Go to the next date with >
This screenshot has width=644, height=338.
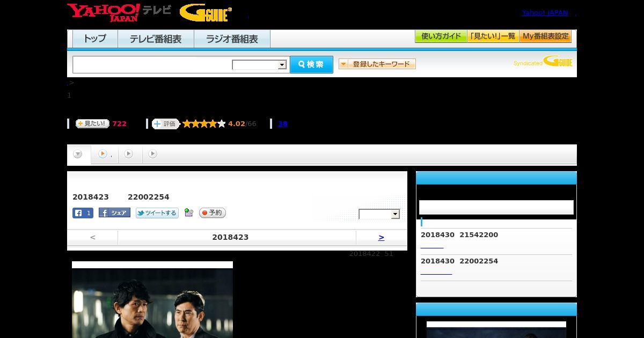(381, 237)
